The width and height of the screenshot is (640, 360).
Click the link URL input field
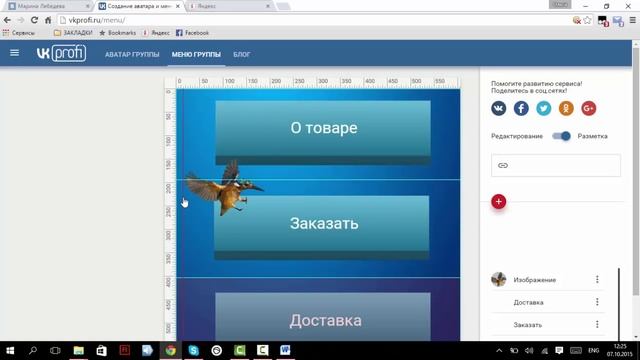tap(556, 165)
